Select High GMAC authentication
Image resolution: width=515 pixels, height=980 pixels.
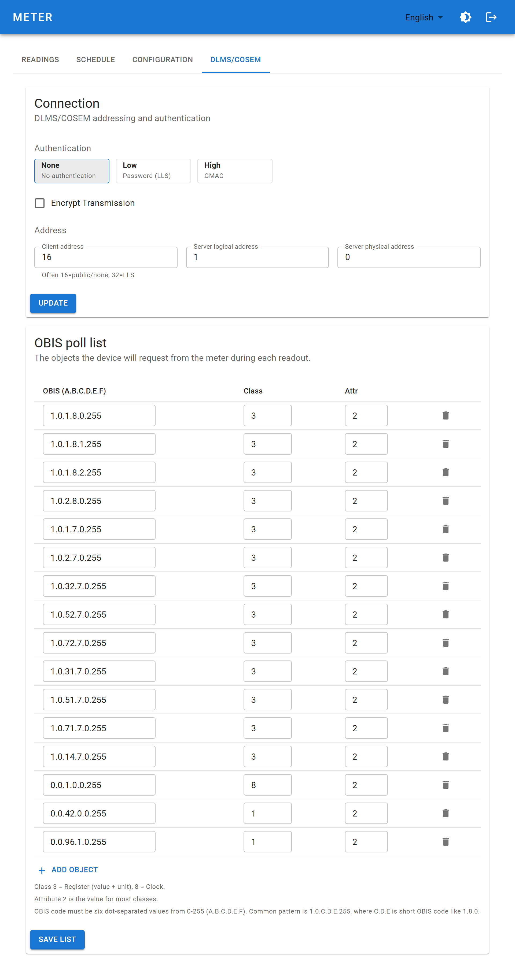pyautogui.click(x=235, y=171)
